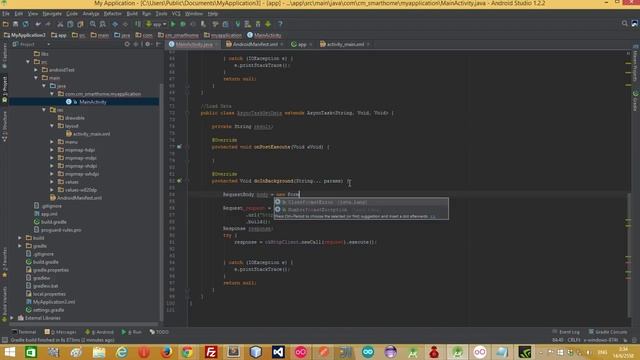
Task: Open Visual Studio from the taskbar
Action: click(278, 352)
